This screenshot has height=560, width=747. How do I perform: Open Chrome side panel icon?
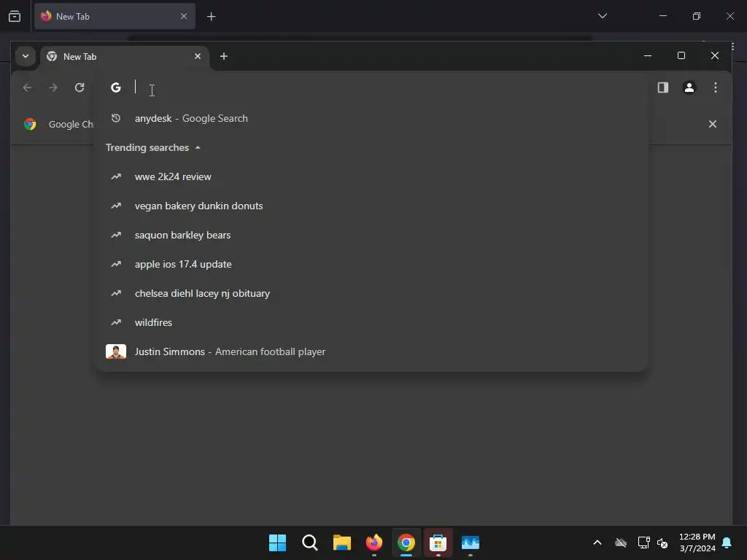(x=662, y=87)
